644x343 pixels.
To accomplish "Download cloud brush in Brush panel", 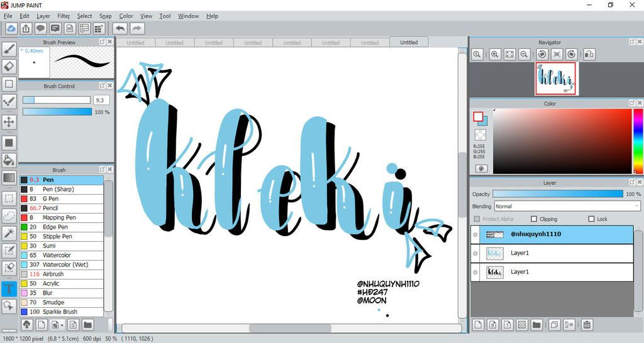I will tap(26, 325).
